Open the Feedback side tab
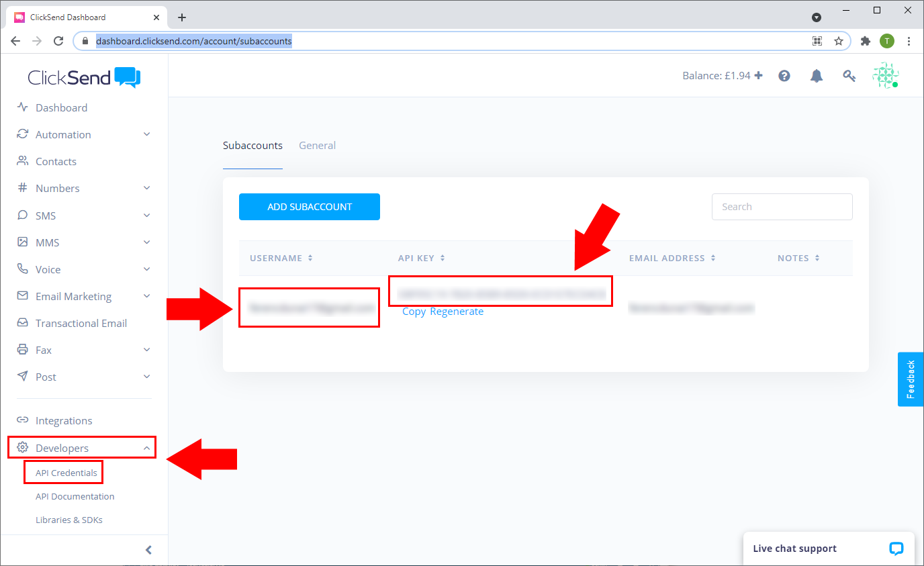 [x=911, y=379]
